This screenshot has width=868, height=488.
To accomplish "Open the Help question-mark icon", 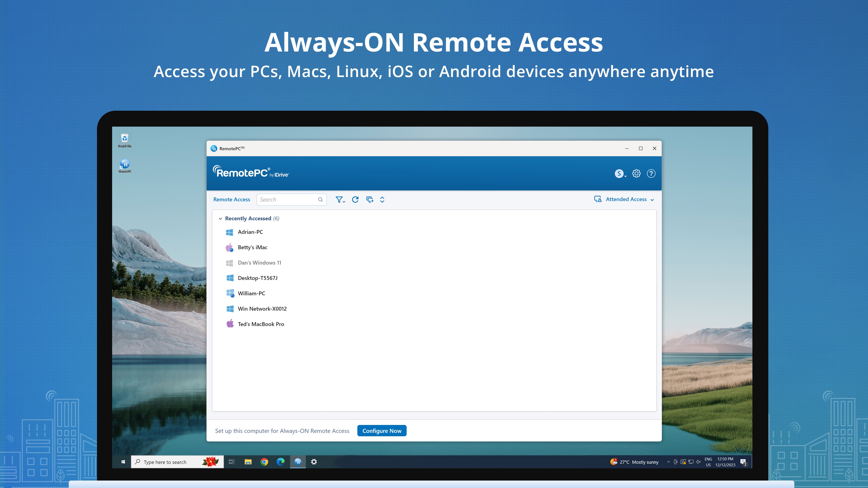I will coord(651,174).
